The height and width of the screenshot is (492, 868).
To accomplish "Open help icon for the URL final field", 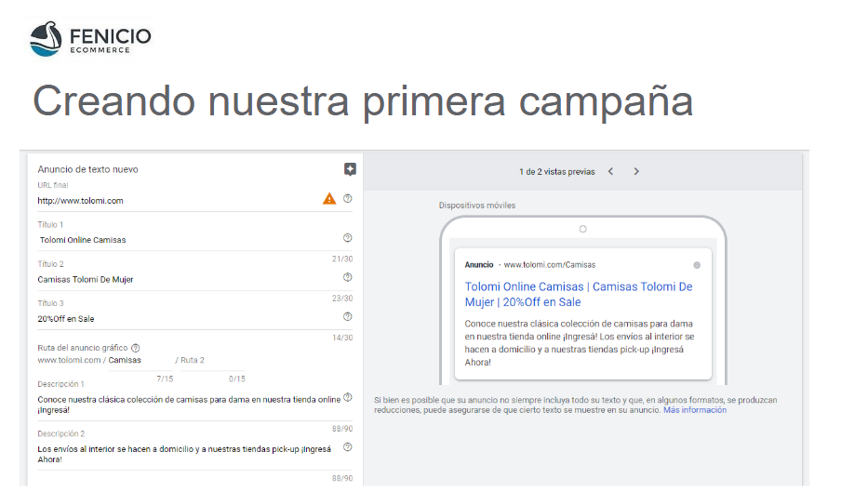I will click(x=348, y=199).
